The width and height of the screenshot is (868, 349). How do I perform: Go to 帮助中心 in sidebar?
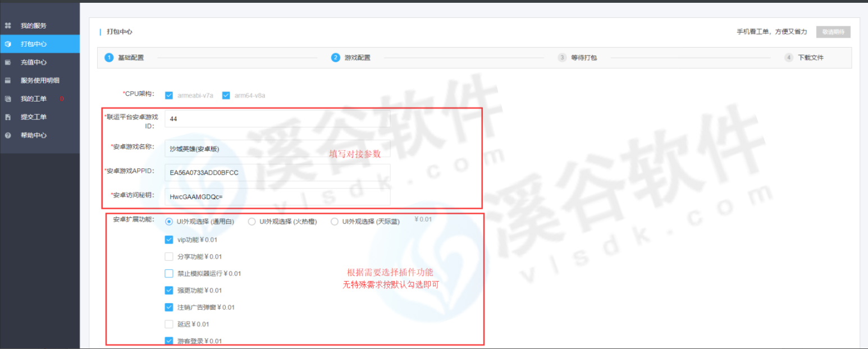click(x=34, y=135)
